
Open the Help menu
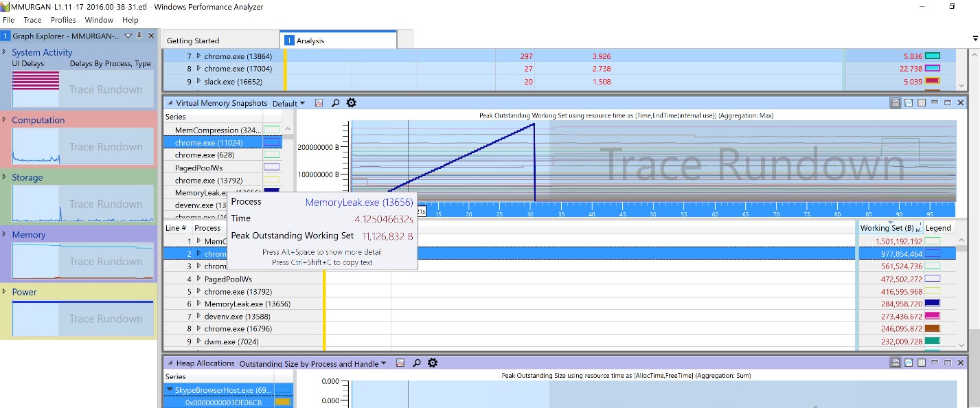coord(130,20)
